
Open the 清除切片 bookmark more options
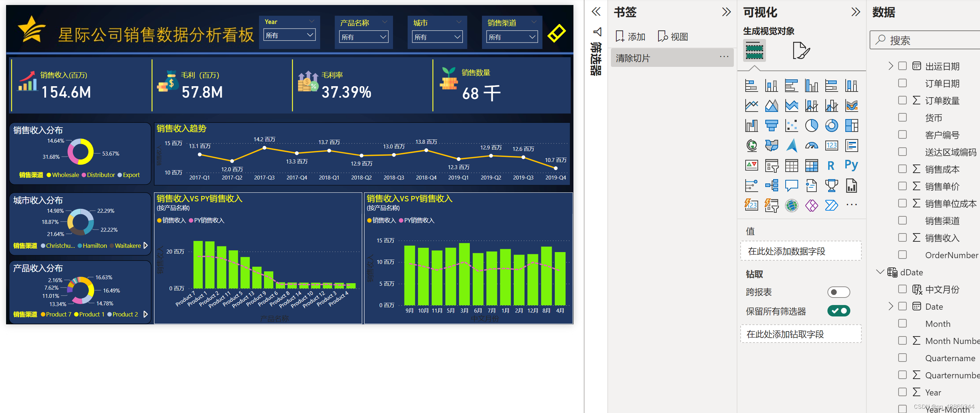[723, 57]
